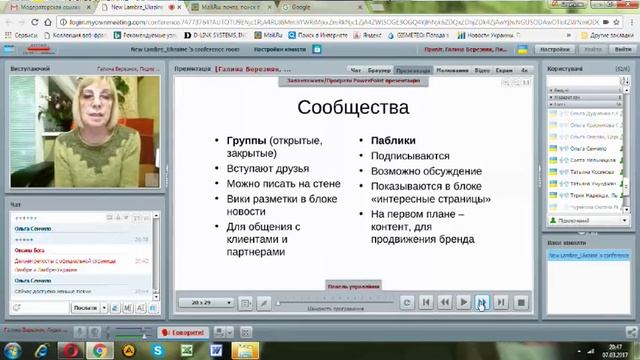Open dropdown arrow next to monitor icon
The image size is (640, 360).
tap(229, 332)
